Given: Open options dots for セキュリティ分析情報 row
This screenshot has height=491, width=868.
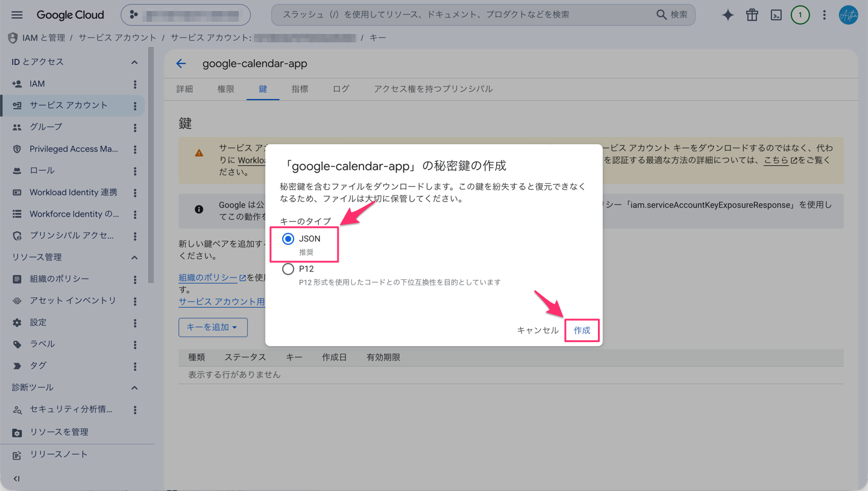Looking at the screenshot, I should tap(135, 410).
